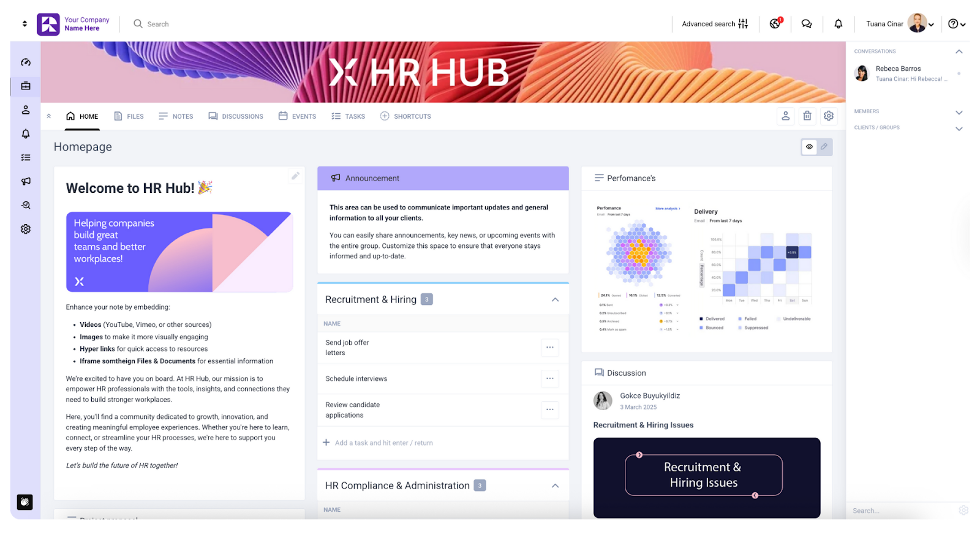The image size is (980, 551).
Task: Click the More analysis link in Performance panel
Action: [666, 208]
